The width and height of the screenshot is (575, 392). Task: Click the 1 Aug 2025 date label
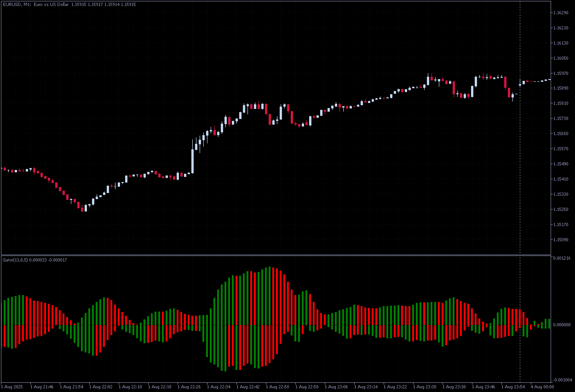(13, 387)
